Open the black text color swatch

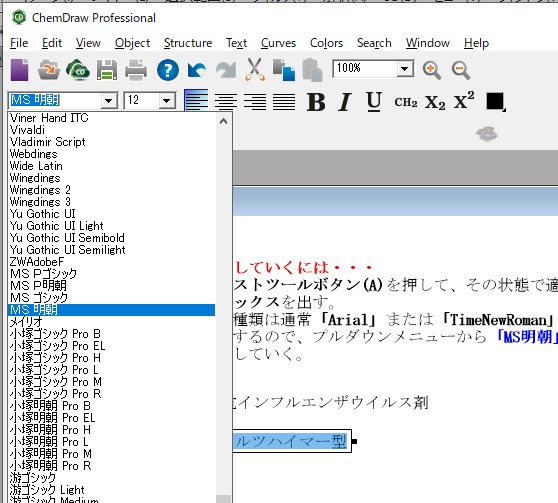pyautogui.click(x=495, y=102)
